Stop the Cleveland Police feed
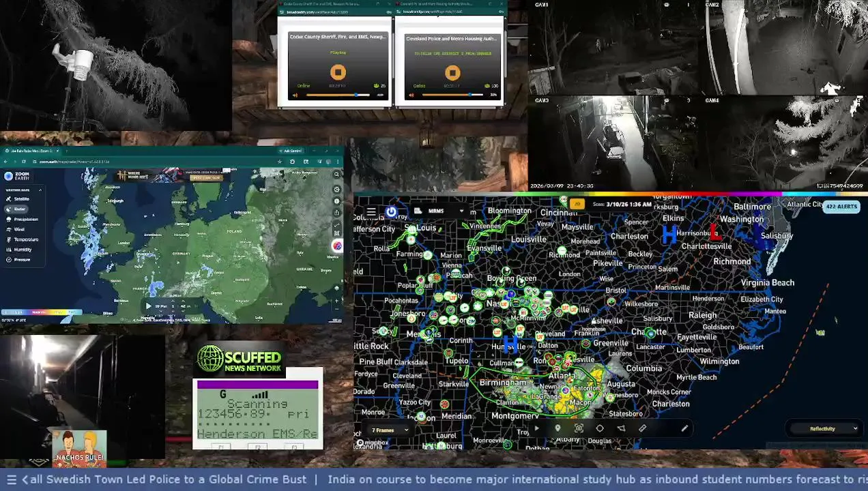 (x=452, y=73)
